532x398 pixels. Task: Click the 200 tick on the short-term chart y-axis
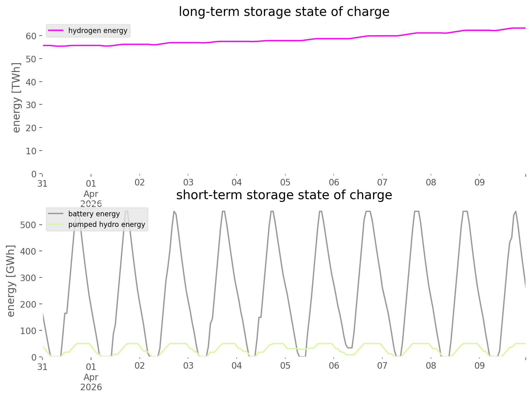(28, 304)
